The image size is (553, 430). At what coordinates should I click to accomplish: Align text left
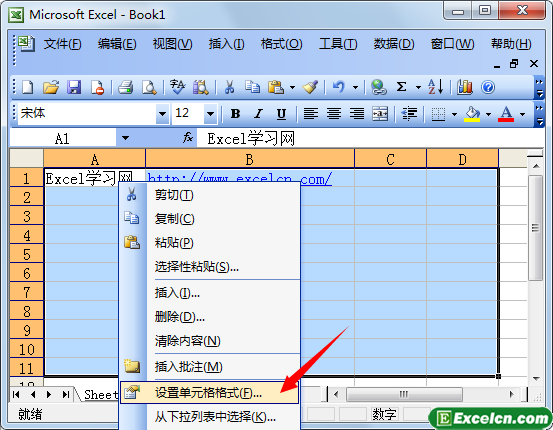[311, 114]
